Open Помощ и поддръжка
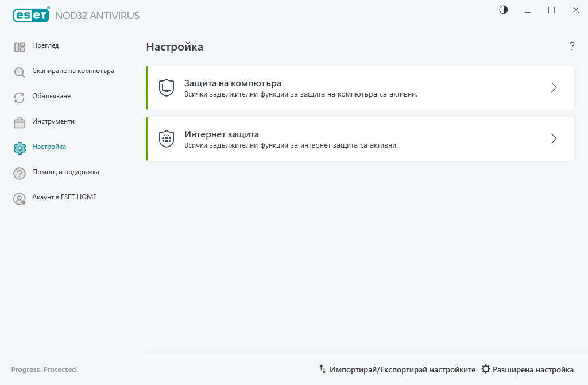The height and width of the screenshot is (385, 588). [x=65, y=172]
